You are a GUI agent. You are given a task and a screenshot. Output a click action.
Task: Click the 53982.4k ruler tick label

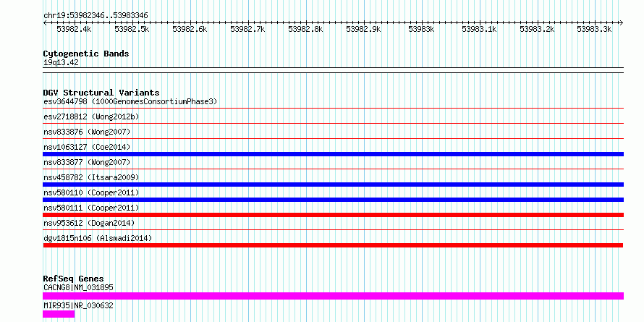click(x=74, y=29)
